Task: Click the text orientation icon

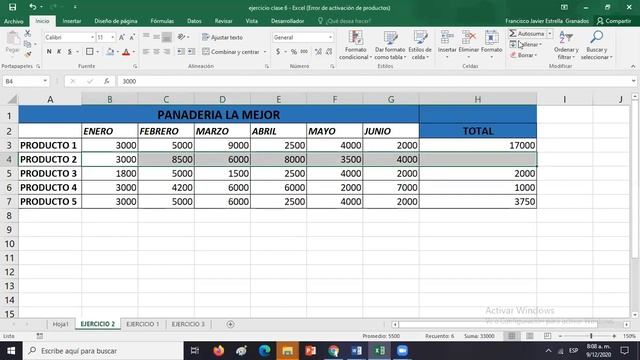Action: tap(182, 37)
